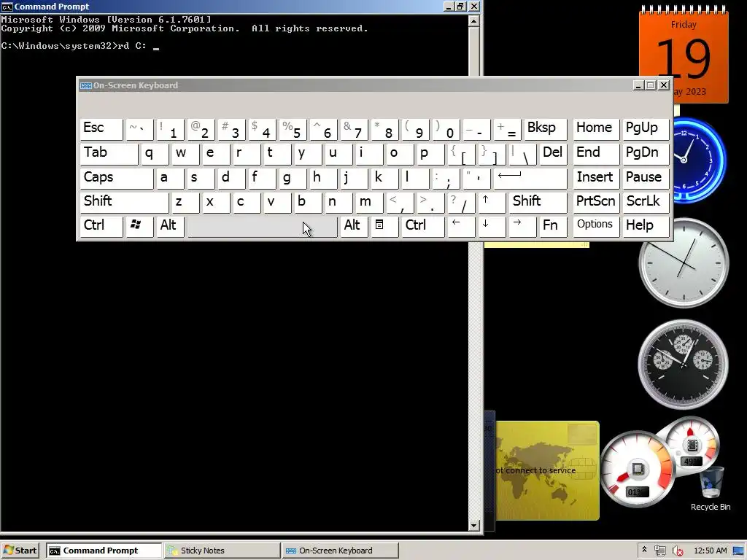
Task: Click the End key
Action: click(596, 154)
